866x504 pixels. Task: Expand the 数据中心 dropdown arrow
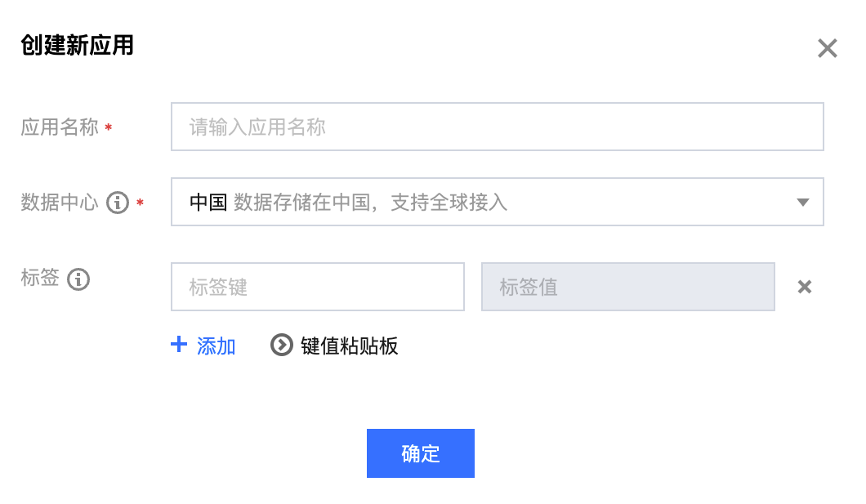pyautogui.click(x=803, y=203)
